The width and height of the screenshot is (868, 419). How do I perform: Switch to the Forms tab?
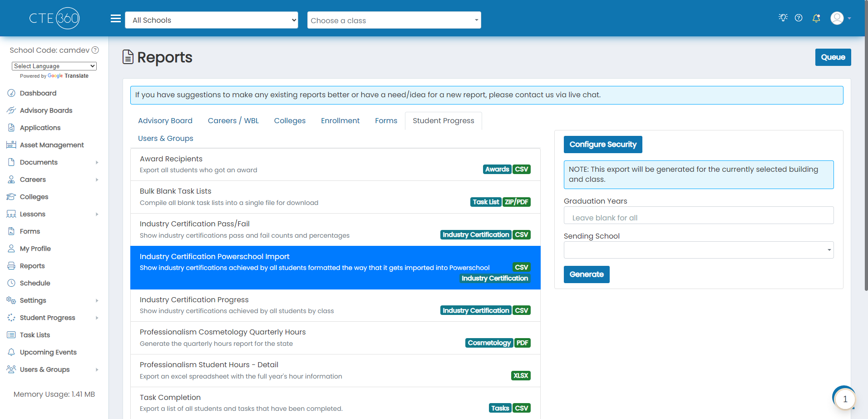pyautogui.click(x=386, y=121)
